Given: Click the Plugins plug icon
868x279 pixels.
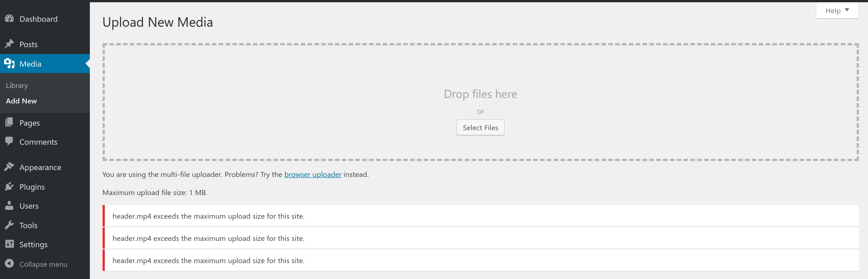Looking at the screenshot, I should pos(9,186).
